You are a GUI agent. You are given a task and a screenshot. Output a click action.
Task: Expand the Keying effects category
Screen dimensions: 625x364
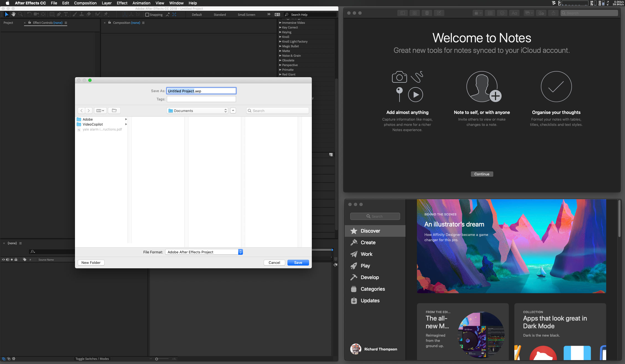(280, 32)
